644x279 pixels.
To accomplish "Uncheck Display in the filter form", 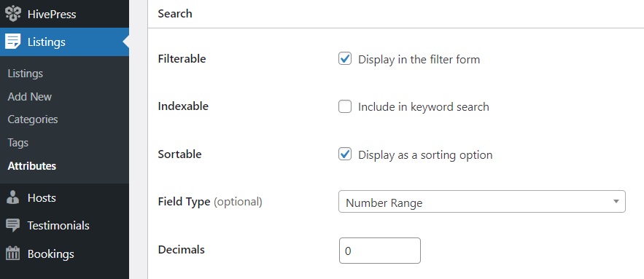I will [x=345, y=59].
